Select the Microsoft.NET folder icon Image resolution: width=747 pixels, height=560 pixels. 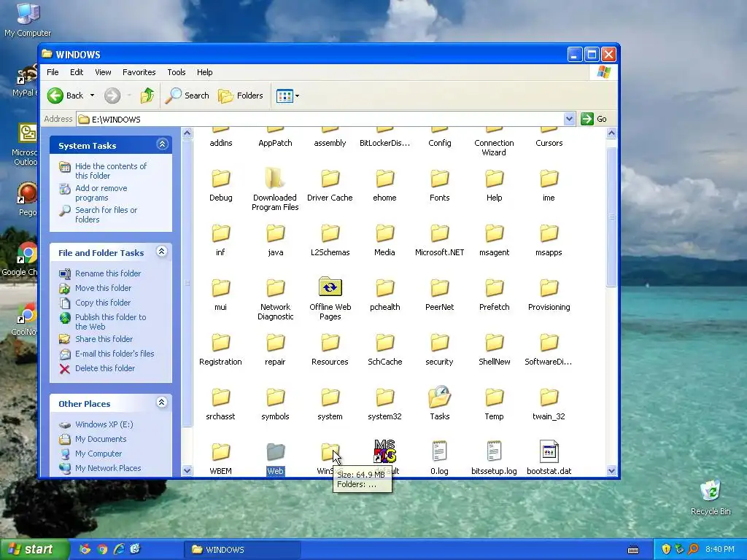click(x=439, y=233)
